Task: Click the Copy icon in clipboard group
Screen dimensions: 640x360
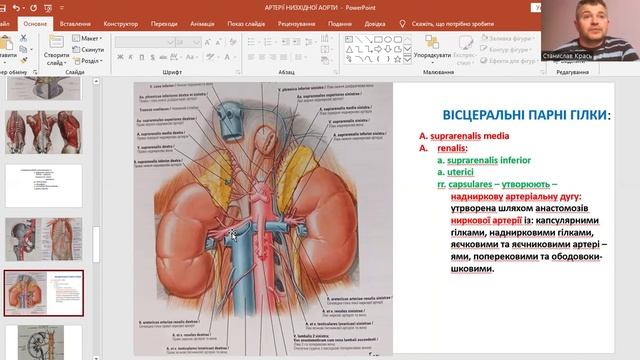Action: click(23, 49)
